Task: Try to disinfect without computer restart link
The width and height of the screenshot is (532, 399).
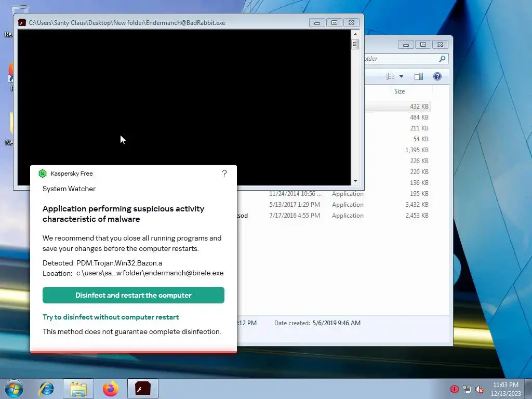Action: click(111, 317)
